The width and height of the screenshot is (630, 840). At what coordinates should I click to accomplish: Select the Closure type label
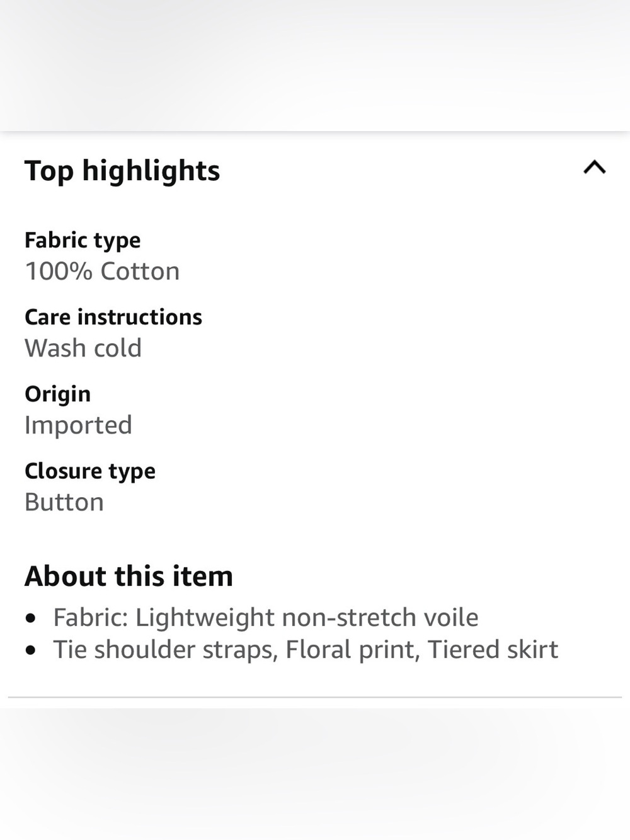[x=90, y=471]
